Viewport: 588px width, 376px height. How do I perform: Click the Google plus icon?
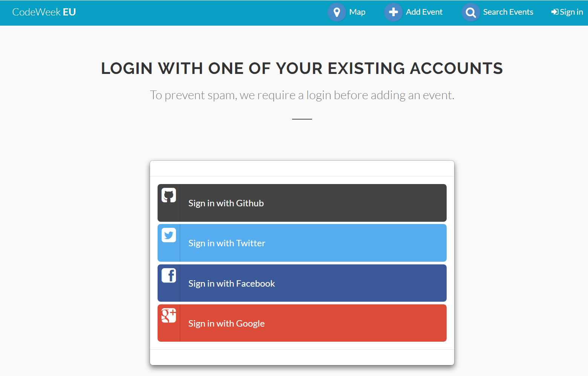click(169, 316)
